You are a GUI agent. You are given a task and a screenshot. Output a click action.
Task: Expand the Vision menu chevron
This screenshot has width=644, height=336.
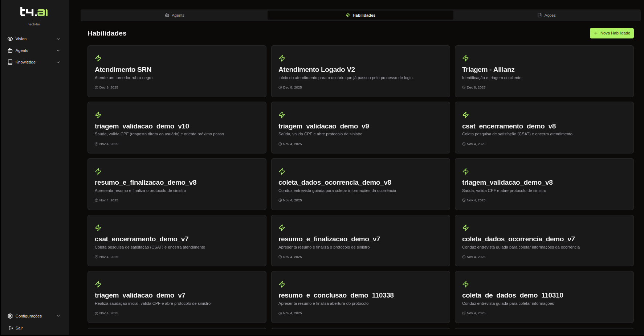click(58, 39)
